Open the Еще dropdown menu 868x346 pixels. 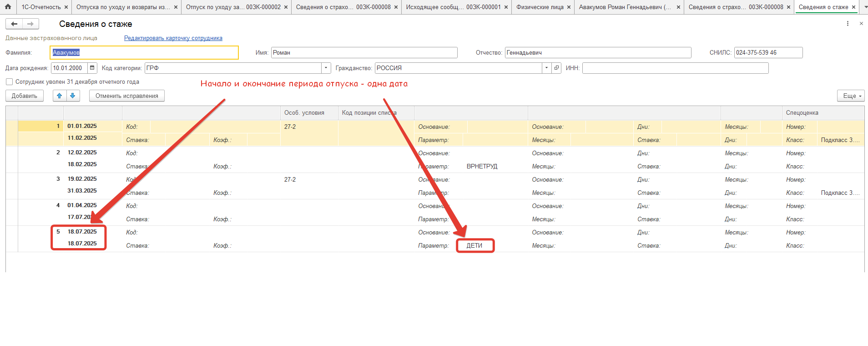coord(850,96)
